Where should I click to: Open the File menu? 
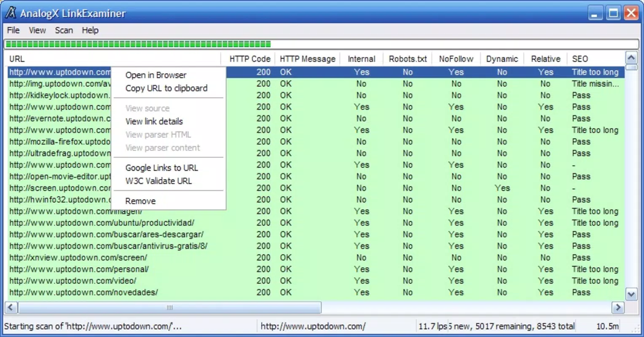point(13,30)
